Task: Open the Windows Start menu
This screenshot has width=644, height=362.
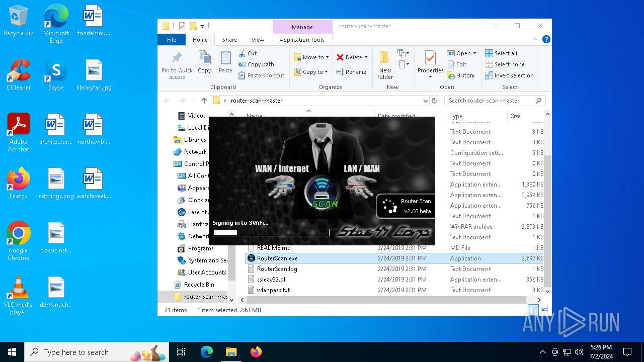Action: [x=12, y=352]
